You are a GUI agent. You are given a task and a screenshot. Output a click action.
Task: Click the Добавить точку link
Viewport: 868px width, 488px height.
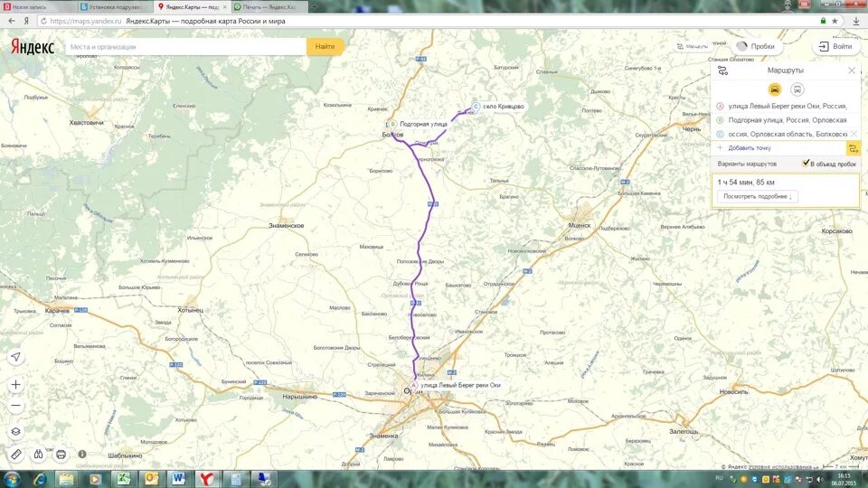click(750, 148)
